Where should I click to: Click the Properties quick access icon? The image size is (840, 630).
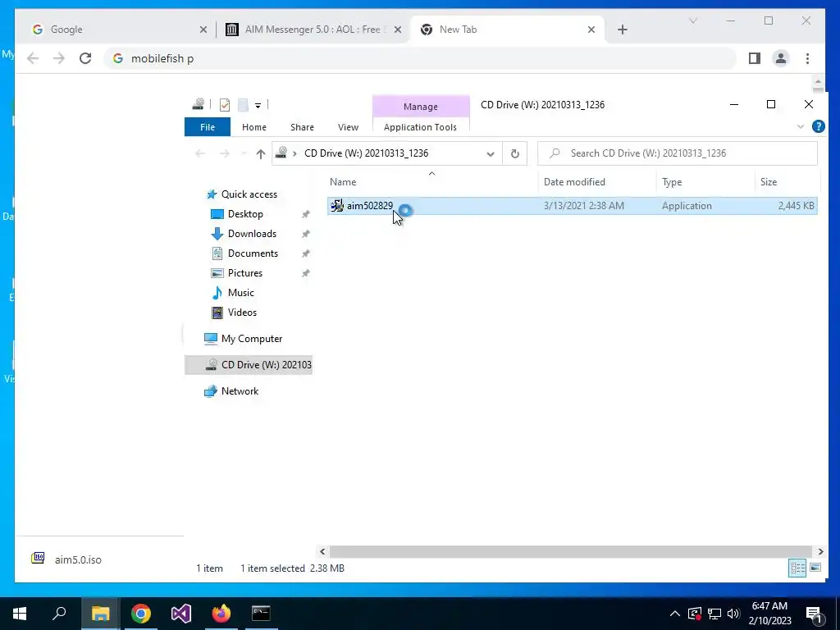pos(225,104)
